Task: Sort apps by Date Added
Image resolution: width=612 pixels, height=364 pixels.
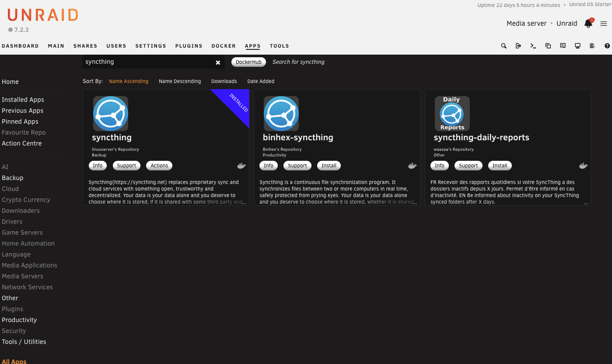Action: pyautogui.click(x=261, y=81)
